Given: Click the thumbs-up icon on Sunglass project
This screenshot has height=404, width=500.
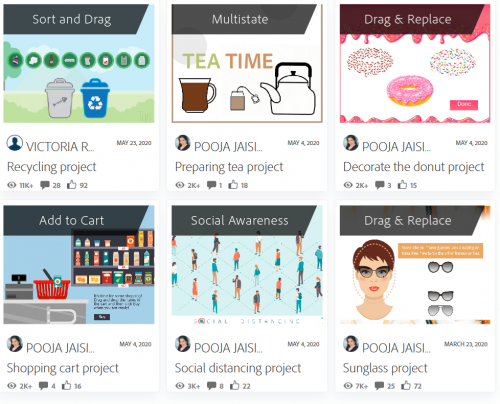Looking at the screenshot, I should pyautogui.click(x=406, y=386).
